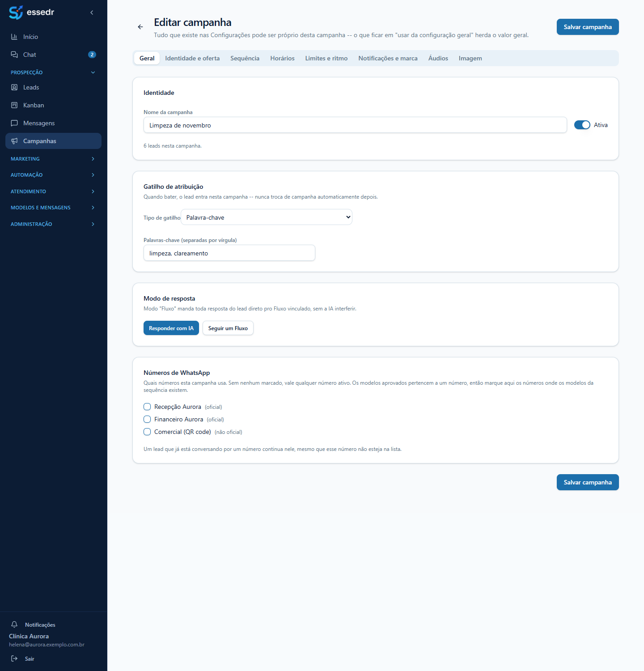644x671 pixels.
Task: Click the Chat bubbles icon
Action: point(14,55)
